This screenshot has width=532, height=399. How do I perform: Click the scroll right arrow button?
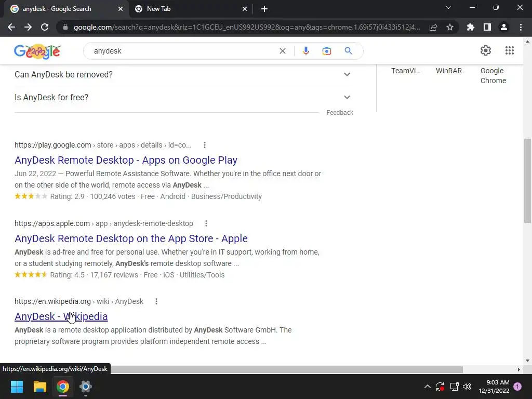tap(519, 369)
